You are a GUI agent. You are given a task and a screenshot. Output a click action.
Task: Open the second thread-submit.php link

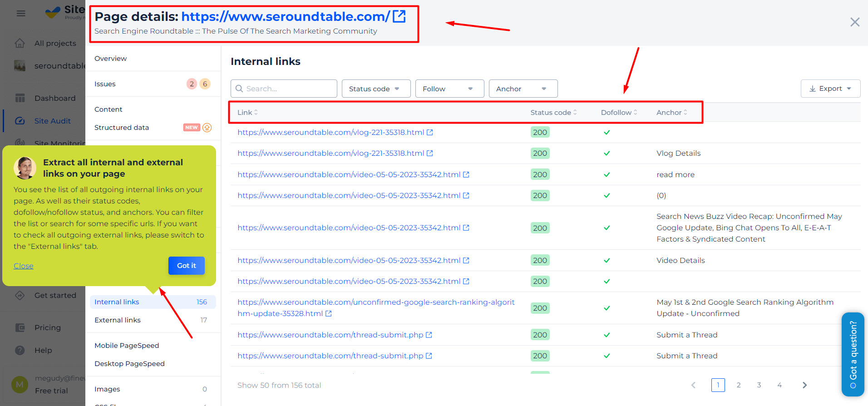[330, 356]
